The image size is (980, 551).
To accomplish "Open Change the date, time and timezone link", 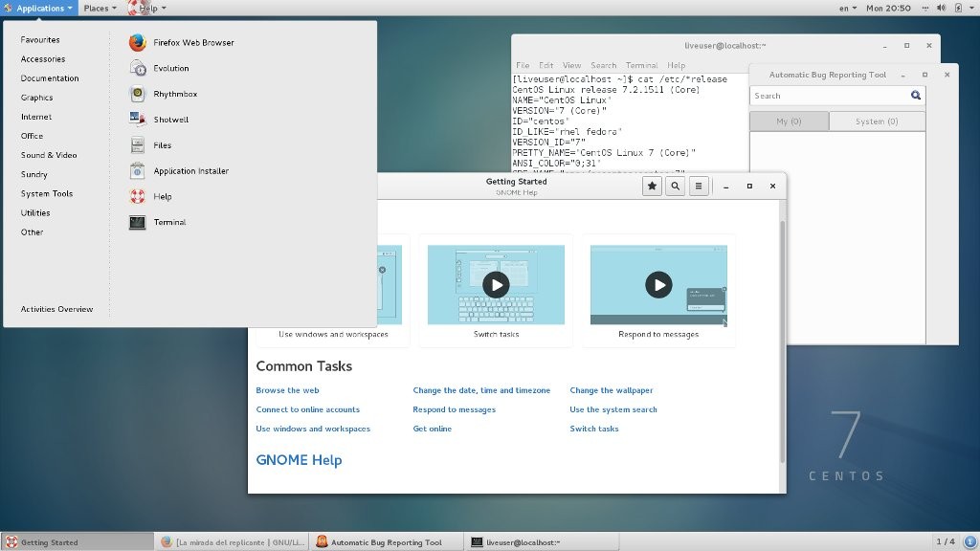I will pos(481,390).
